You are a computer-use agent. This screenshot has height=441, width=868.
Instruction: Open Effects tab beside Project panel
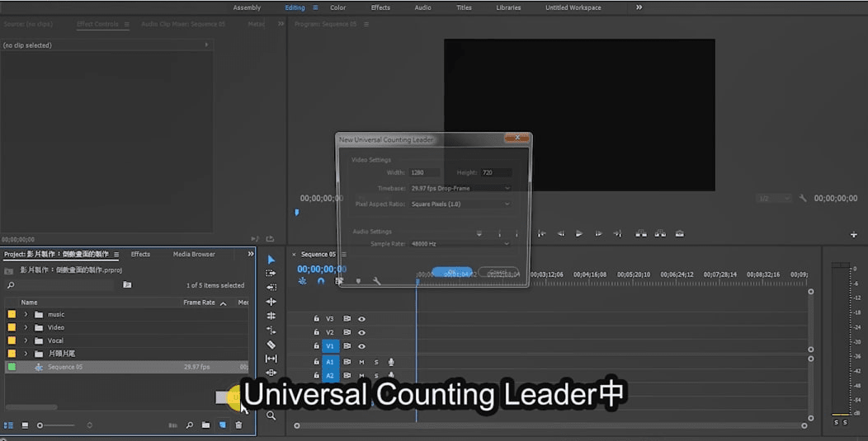(x=140, y=254)
